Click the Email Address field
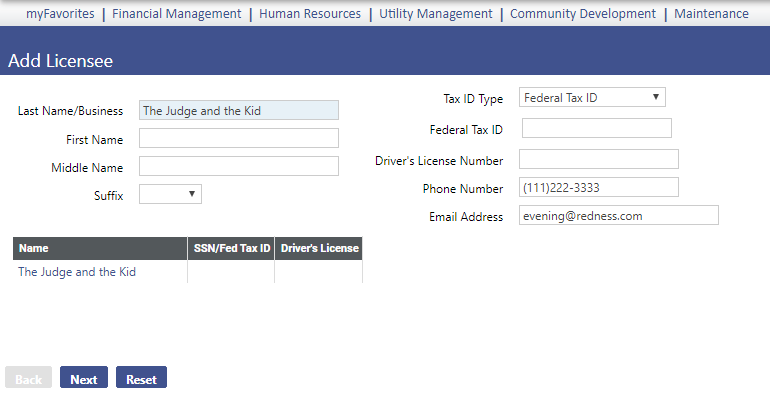The image size is (770, 403). click(x=618, y=215)
